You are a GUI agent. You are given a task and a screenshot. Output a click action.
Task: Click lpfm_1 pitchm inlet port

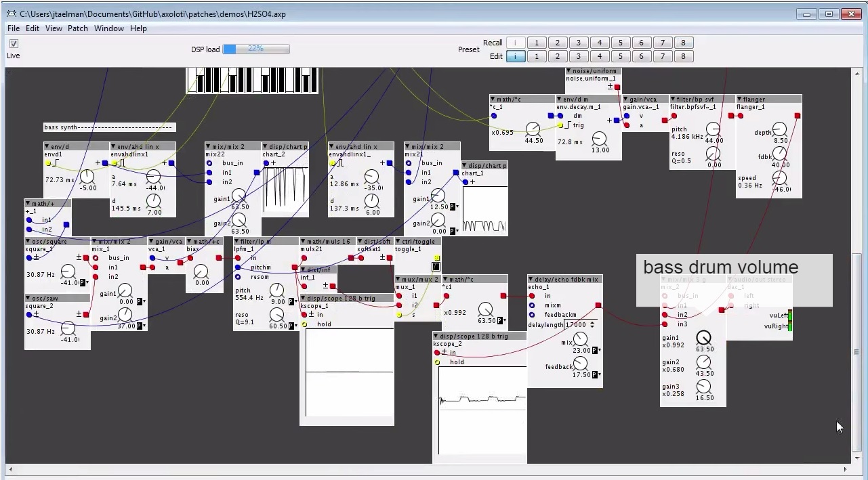click(238, 267)
